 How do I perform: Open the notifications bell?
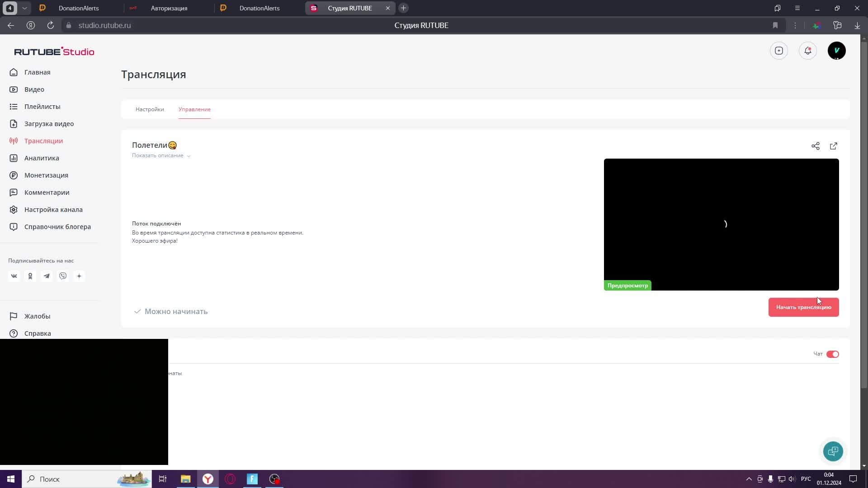click(x=807, y=51)
